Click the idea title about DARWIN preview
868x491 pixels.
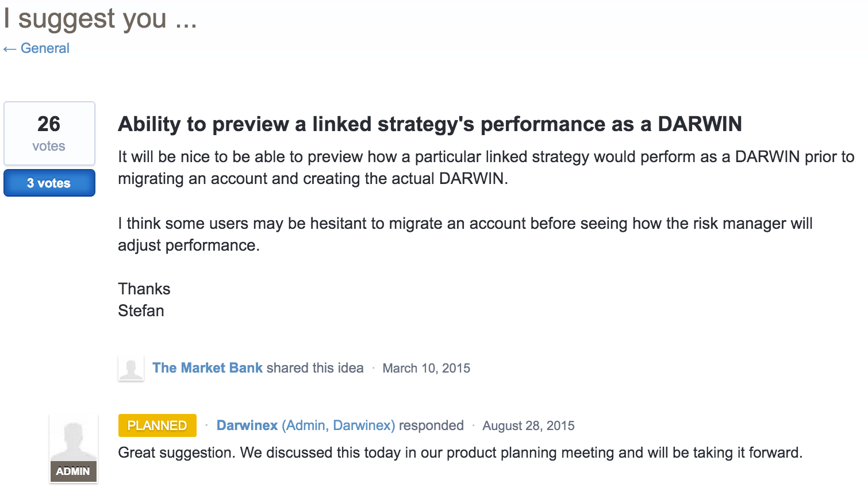tap(429, 124)
